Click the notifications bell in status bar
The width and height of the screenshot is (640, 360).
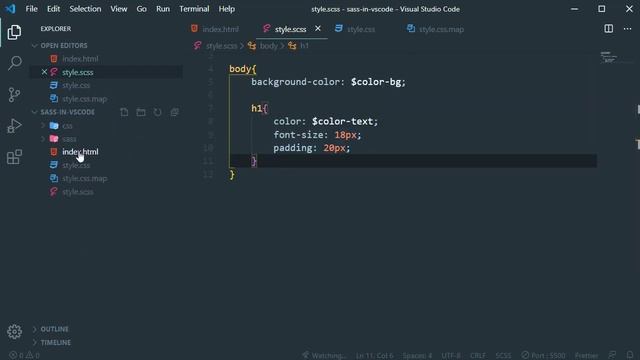tap(630, 355)
